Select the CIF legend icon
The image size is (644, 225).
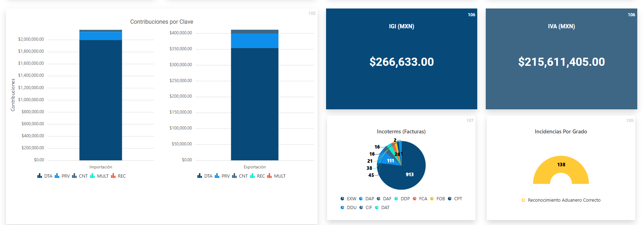(361, 208)
